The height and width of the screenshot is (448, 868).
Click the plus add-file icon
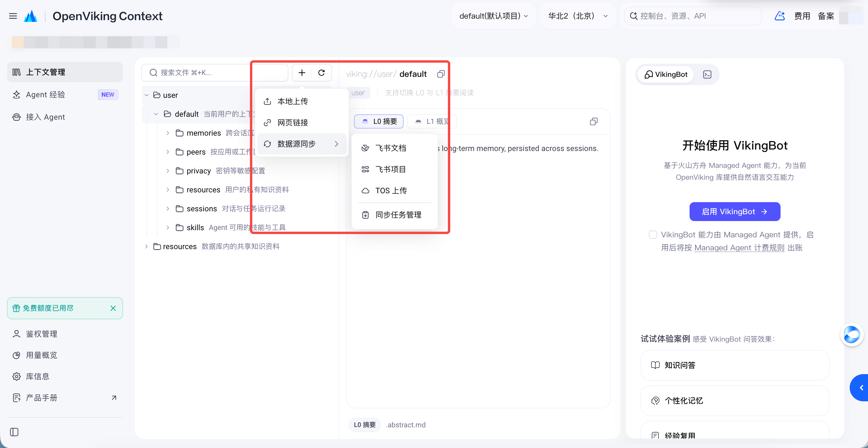(x=302, y=73)
